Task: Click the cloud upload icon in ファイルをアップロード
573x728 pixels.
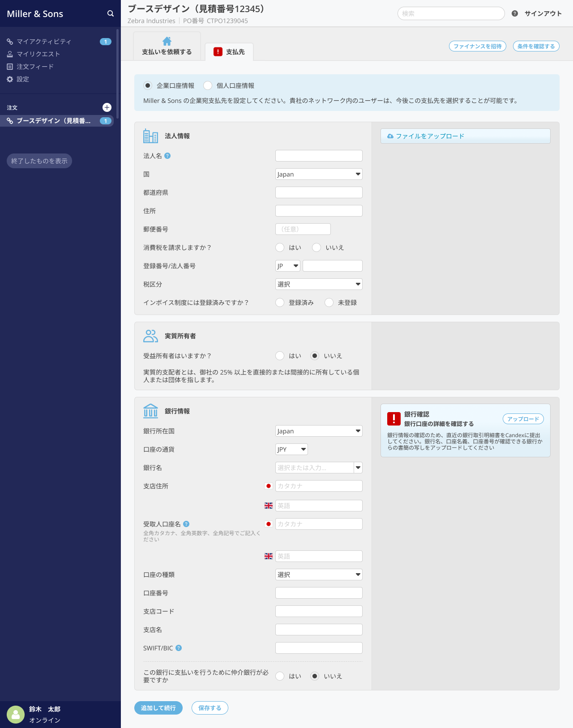Action: click(x=390, y=136)
